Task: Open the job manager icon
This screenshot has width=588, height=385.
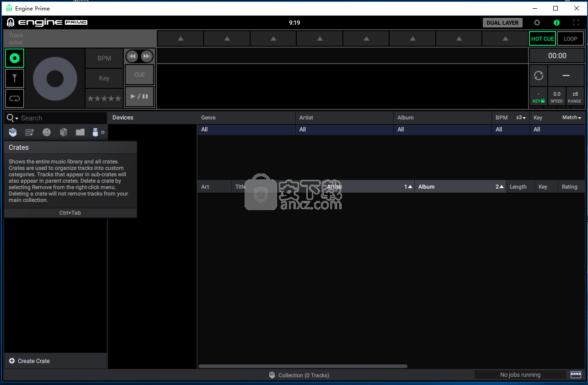Action: 576,374
